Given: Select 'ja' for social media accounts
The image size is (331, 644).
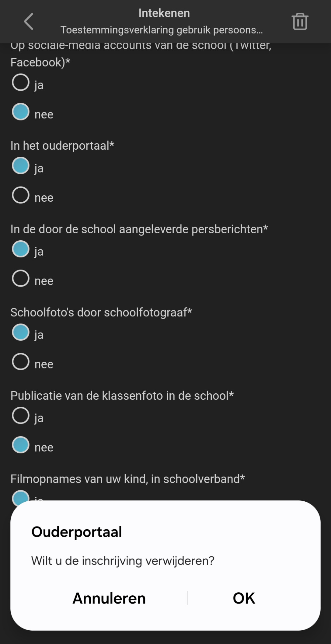Looking at the screenshot, I should coord(21,83).
